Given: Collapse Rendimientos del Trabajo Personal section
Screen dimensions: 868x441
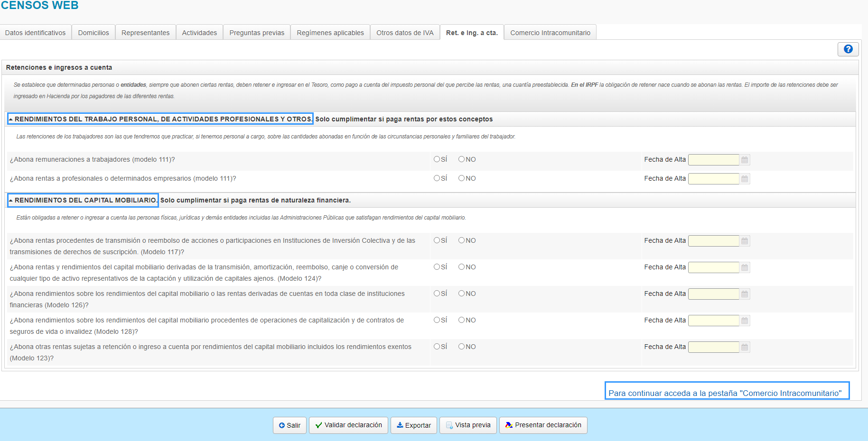Looking at the screenshot, I should [11, 119].
